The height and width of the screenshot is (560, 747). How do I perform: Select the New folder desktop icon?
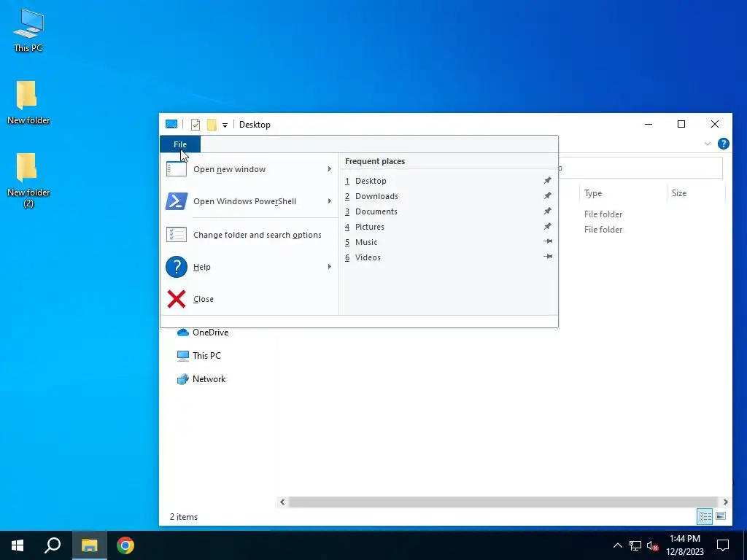tap(28, 102)
